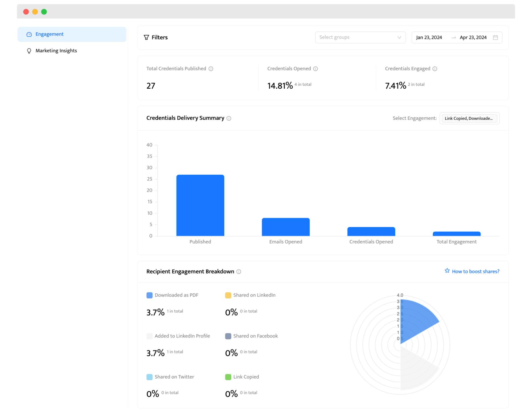Click the lightbulb icon beside Marketing Insights
The image size is (532, 420).
[29, 51]
